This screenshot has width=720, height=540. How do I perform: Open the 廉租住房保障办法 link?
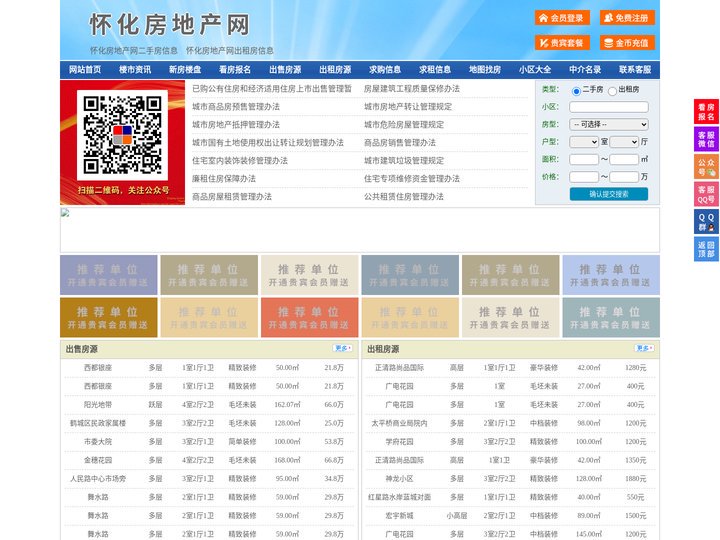[224, 179]
